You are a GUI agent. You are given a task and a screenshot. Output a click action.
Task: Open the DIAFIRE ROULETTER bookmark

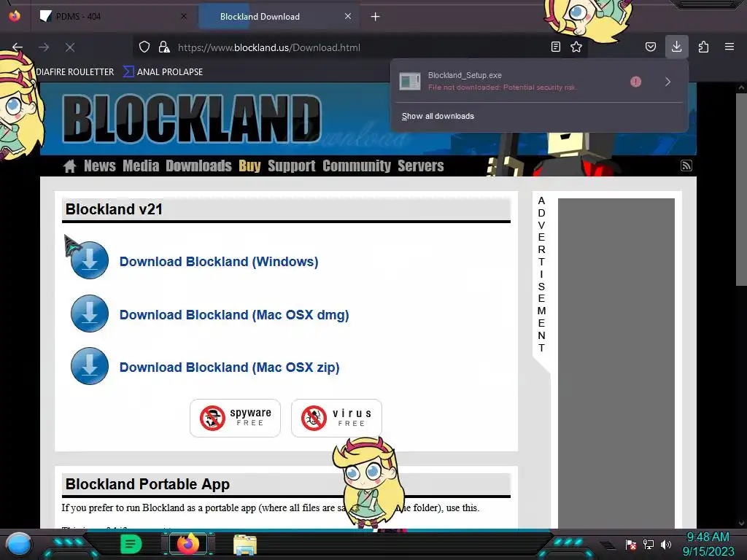75,72
